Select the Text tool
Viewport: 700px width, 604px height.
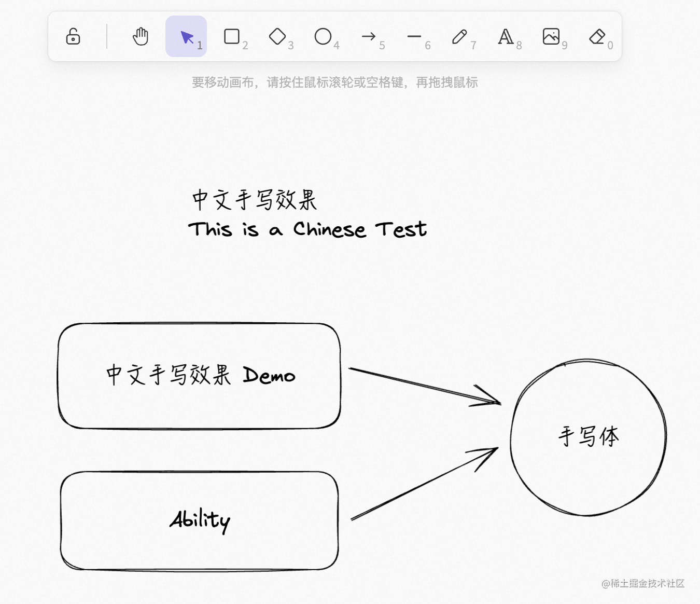coord(506,36)
